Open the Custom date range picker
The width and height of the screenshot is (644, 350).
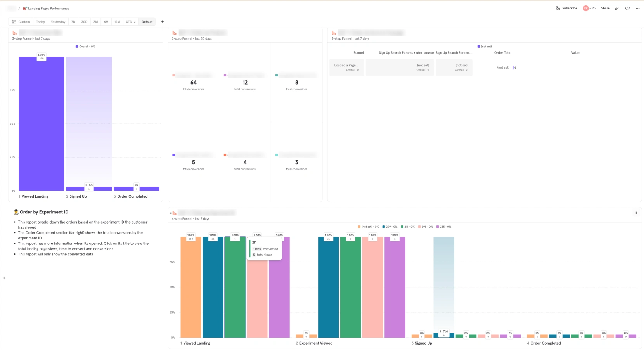tap(23, 22)
